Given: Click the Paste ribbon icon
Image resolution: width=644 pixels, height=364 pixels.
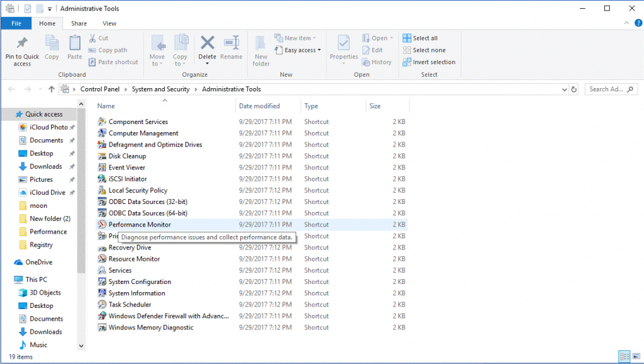Looking at the screenshot, I should 75,43.
